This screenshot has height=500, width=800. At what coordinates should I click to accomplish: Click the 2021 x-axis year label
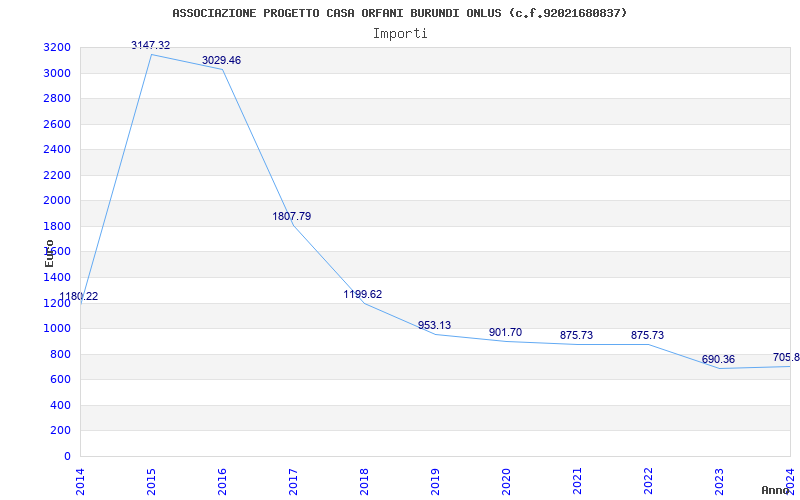click(577, 482)
